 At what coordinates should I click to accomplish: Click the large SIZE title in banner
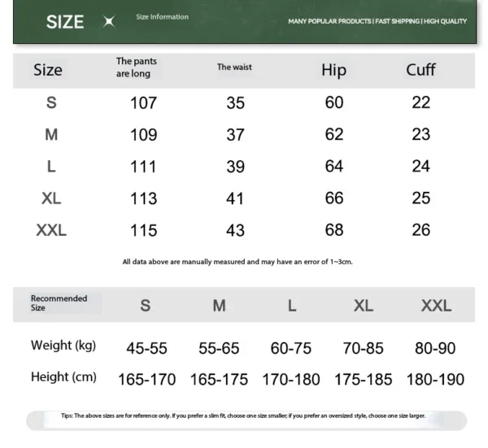coord(65,22)
